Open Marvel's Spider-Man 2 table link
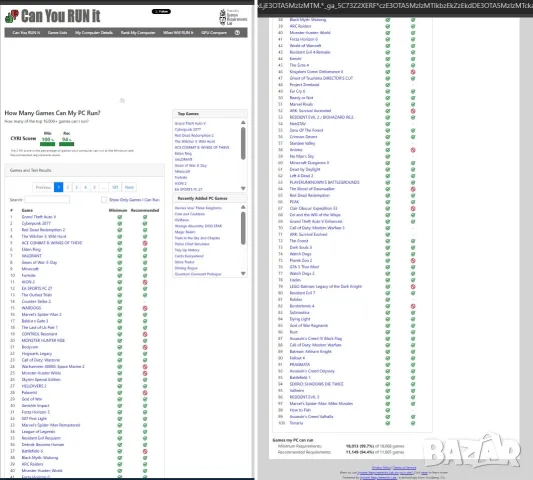Image resolution: width=533 pixels, height=480 pixels. pyautogui.click(x=41, y=314)
